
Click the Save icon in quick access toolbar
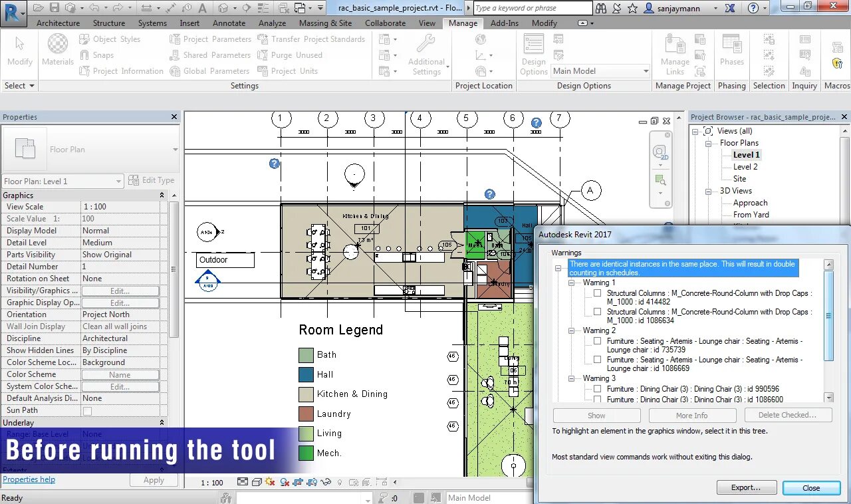tap(55, 8)
